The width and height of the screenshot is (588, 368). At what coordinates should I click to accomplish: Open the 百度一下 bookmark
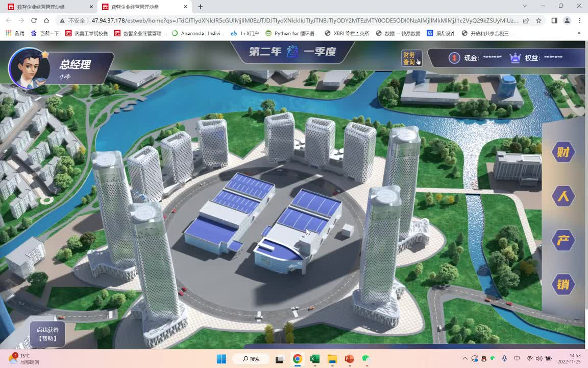[45, 33]
